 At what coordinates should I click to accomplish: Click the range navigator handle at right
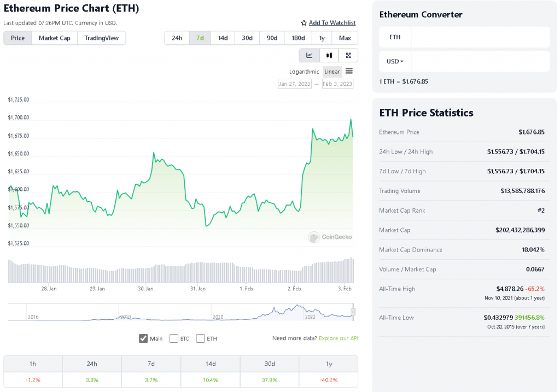click(x=353, y=312)
